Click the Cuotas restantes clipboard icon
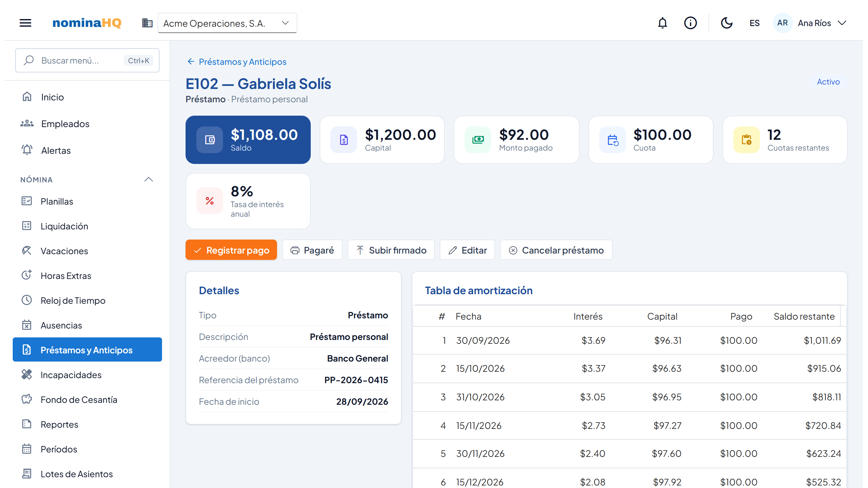868x488 pixels. tap(746, 139)
